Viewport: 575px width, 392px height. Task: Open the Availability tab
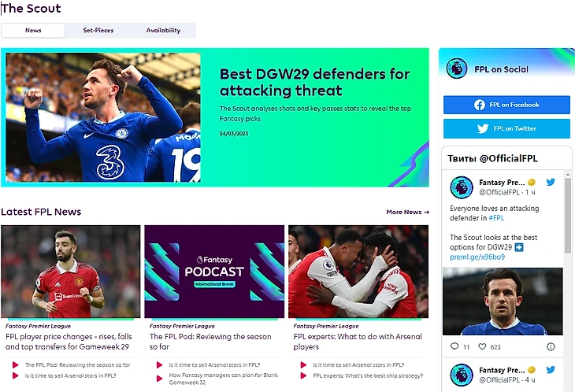163,31
